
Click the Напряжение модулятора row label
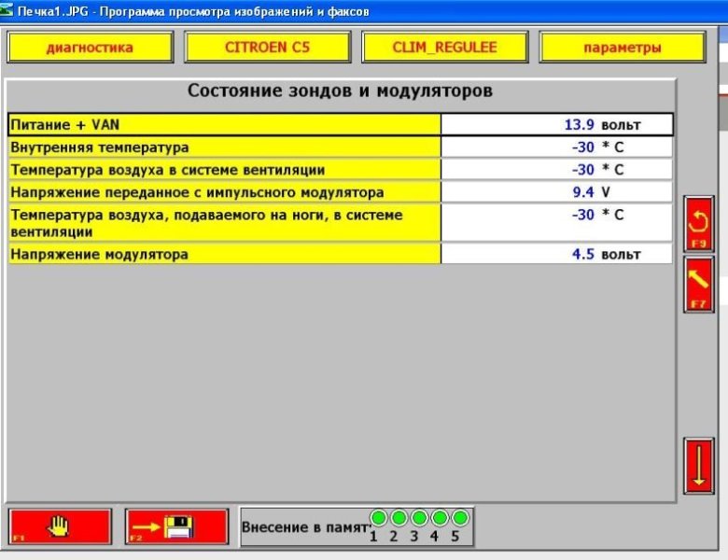click(x=224, y=254)
